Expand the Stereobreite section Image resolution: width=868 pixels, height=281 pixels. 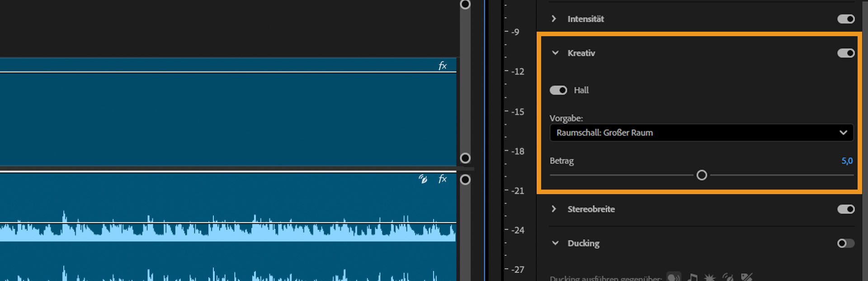coord(554,209)
